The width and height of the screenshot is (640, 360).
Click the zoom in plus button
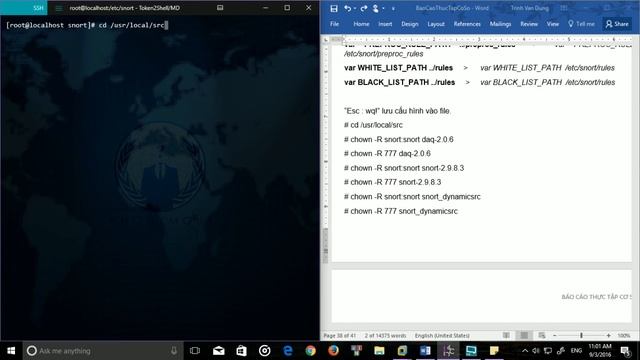(x=609, y=336)
